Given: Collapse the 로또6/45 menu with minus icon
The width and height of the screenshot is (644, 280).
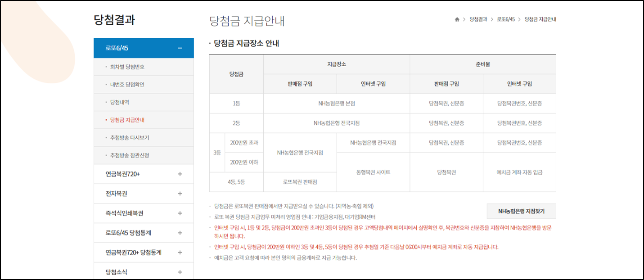Looking at the screenshot, I should (180, 48).
